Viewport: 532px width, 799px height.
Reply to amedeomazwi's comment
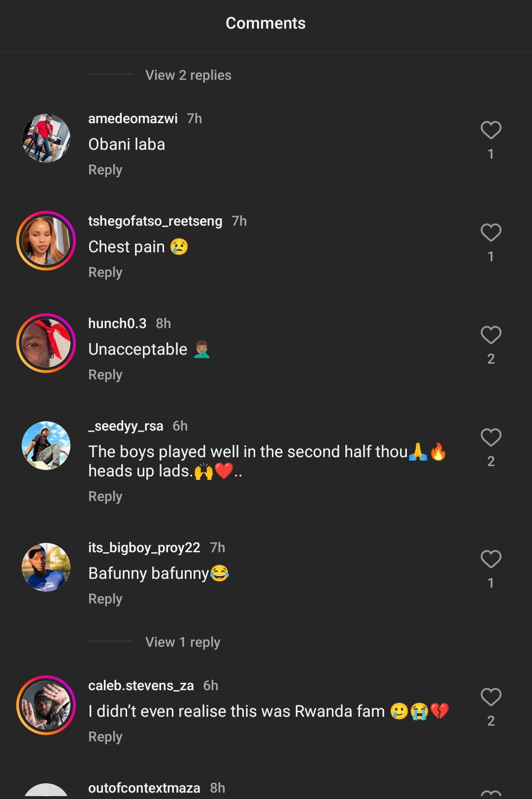(105, 170)
